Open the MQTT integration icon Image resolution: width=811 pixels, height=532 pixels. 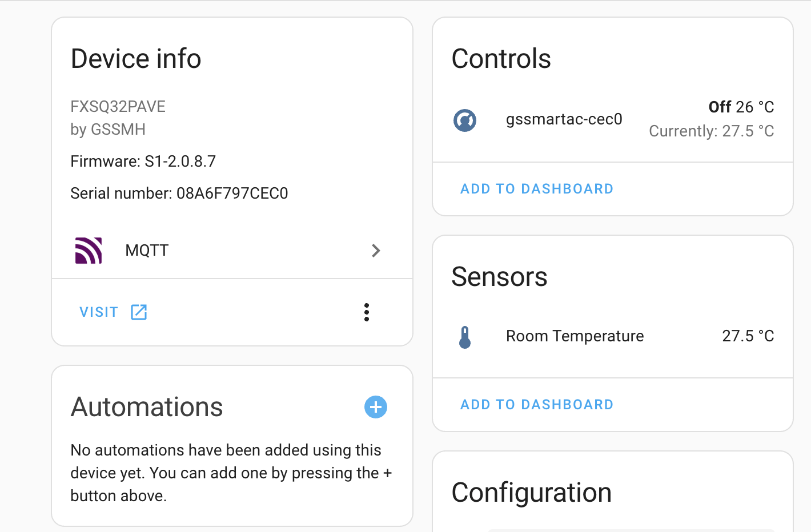coord(87,250)
